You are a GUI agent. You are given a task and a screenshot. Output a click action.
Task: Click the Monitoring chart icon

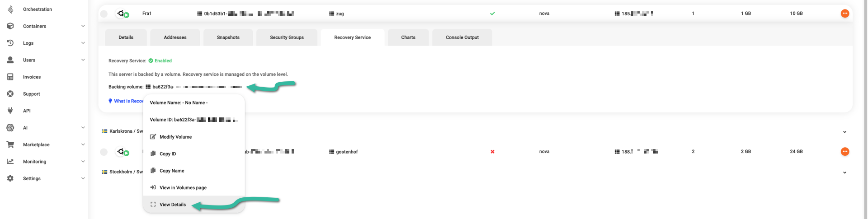point(10,162)
